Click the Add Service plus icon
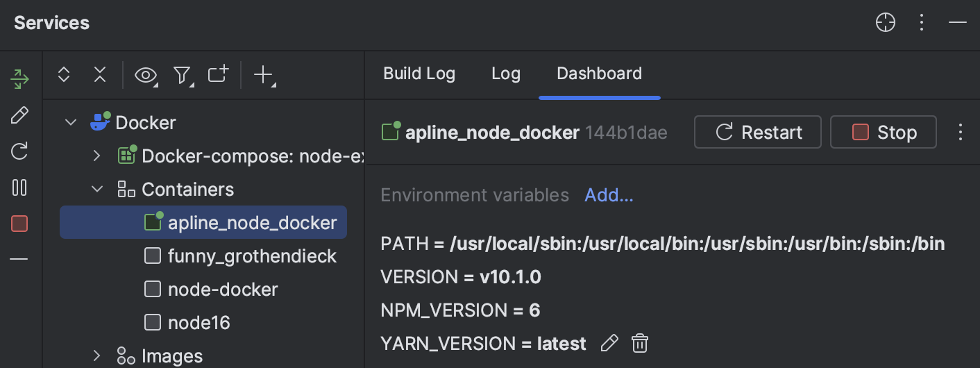 coord(263,75)
